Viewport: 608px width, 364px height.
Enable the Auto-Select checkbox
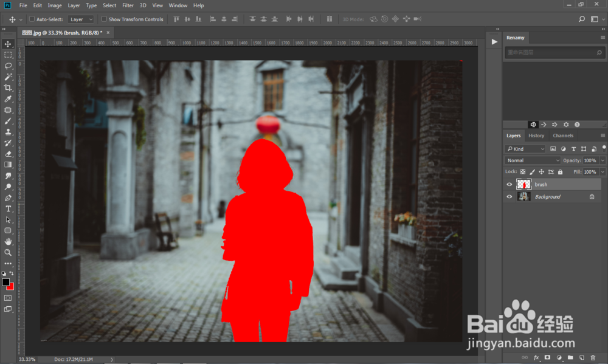tap(32, 19)
